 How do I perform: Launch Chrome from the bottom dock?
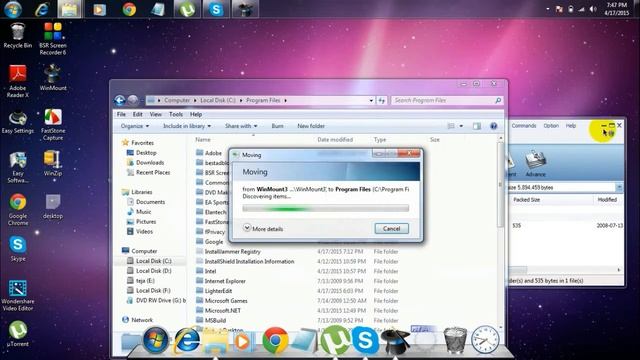pyautogui.click(x=275, y=340)
